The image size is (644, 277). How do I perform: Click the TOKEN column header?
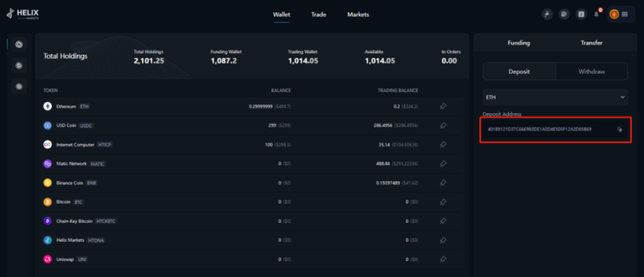coord(50,90)
